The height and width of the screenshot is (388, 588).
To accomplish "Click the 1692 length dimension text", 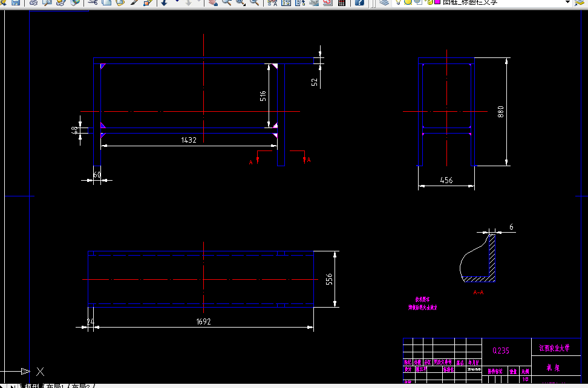I will (204, 322).
